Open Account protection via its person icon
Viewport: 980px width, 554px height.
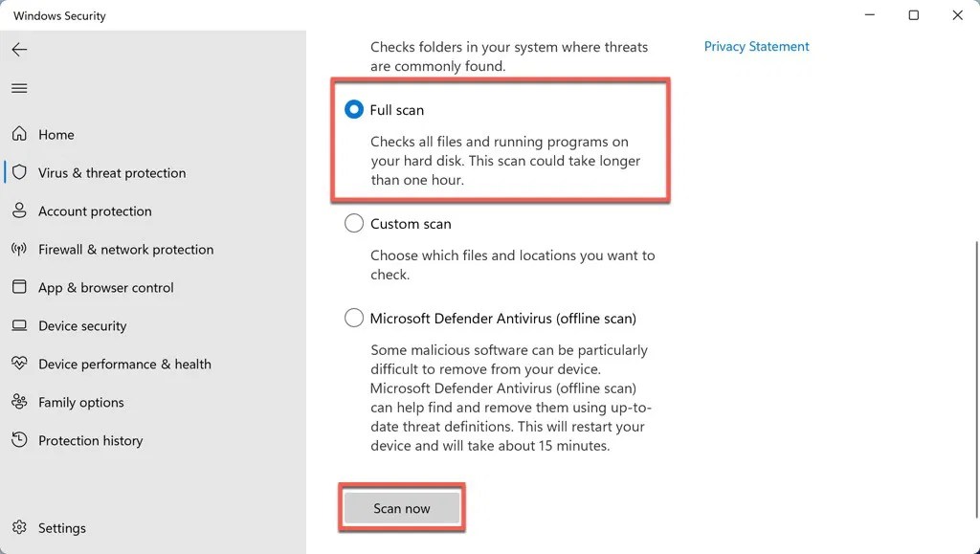20,211
